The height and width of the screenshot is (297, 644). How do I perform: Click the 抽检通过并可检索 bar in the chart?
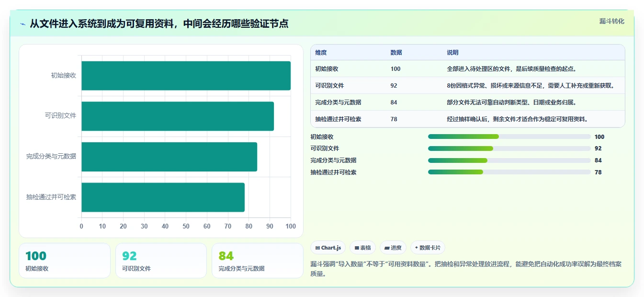[163, 197]
